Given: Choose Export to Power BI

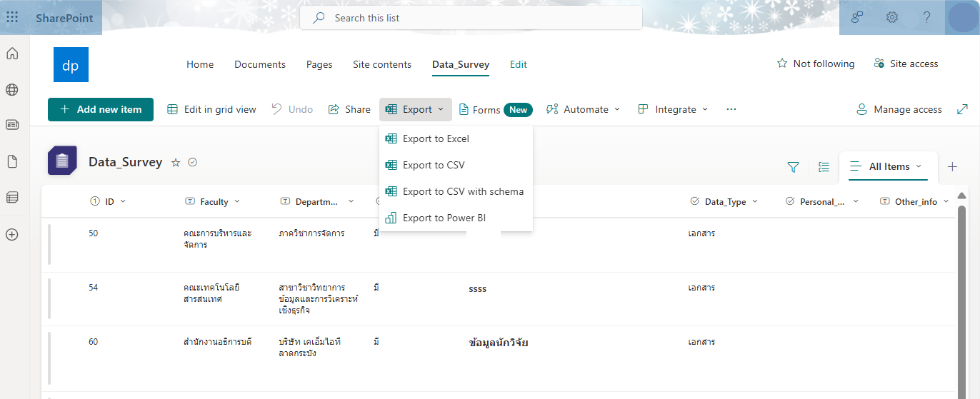Looking at the screenshot, I should (x=444, y=218).
